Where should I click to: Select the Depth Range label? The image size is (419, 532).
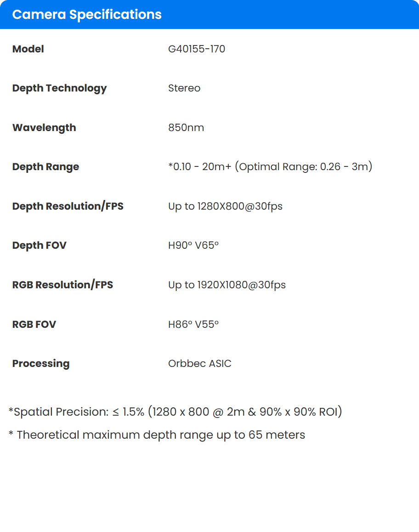click(46, 167)
